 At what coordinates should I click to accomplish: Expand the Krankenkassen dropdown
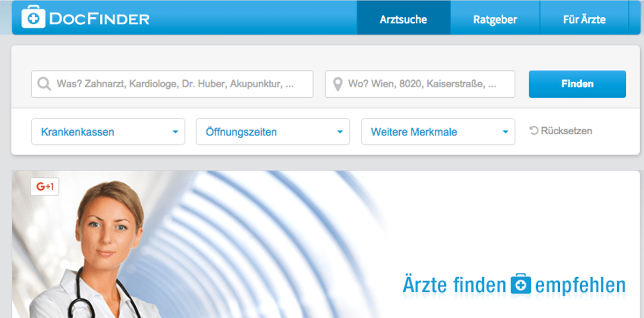coord(108,132)
